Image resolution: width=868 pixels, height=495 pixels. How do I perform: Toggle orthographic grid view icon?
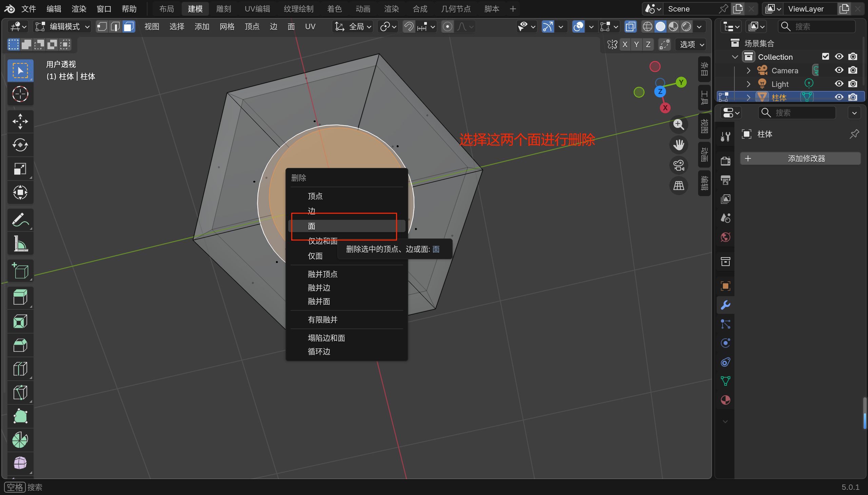click(678, 186)
